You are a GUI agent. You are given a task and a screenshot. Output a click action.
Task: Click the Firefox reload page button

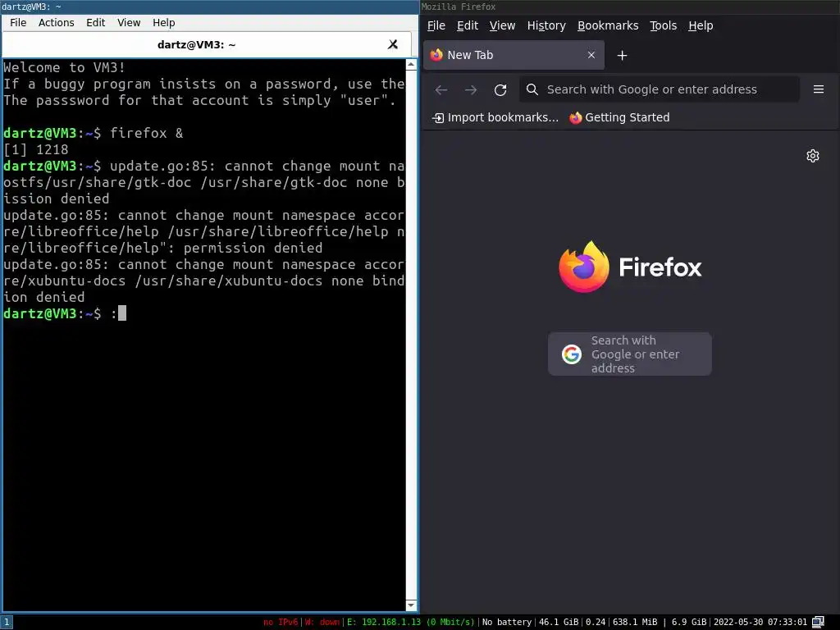(500, 89)
